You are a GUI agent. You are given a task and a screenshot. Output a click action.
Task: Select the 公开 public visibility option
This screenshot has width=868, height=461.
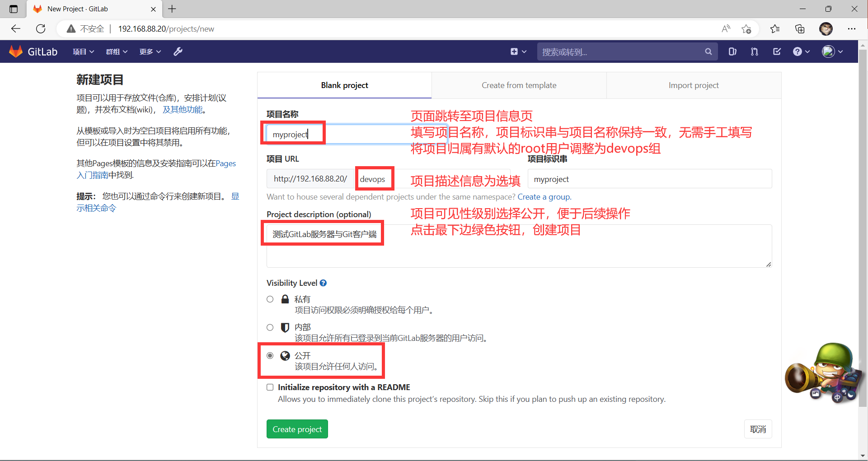(x=270, y=356)
